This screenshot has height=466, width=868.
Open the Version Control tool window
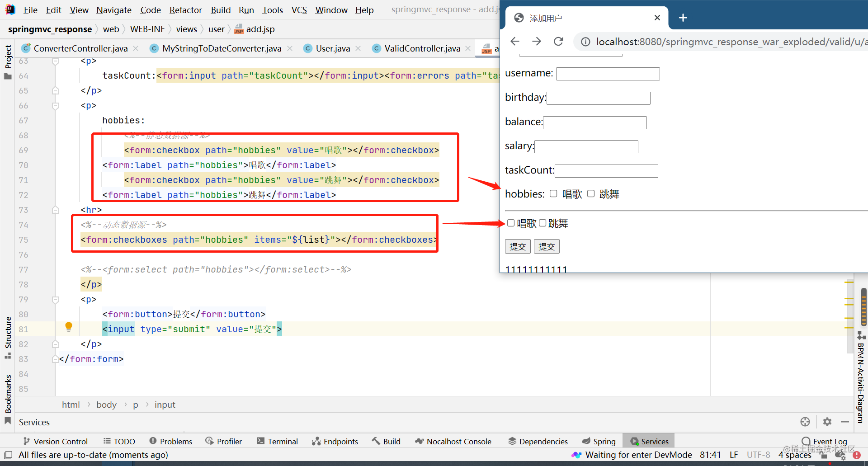point(56,441)
